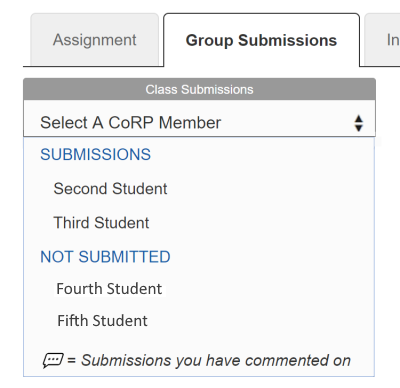Click the up-down arrows icon on the member selector
Image resolution: width=400 pixels, height=388 pixels.
[359, 123]
